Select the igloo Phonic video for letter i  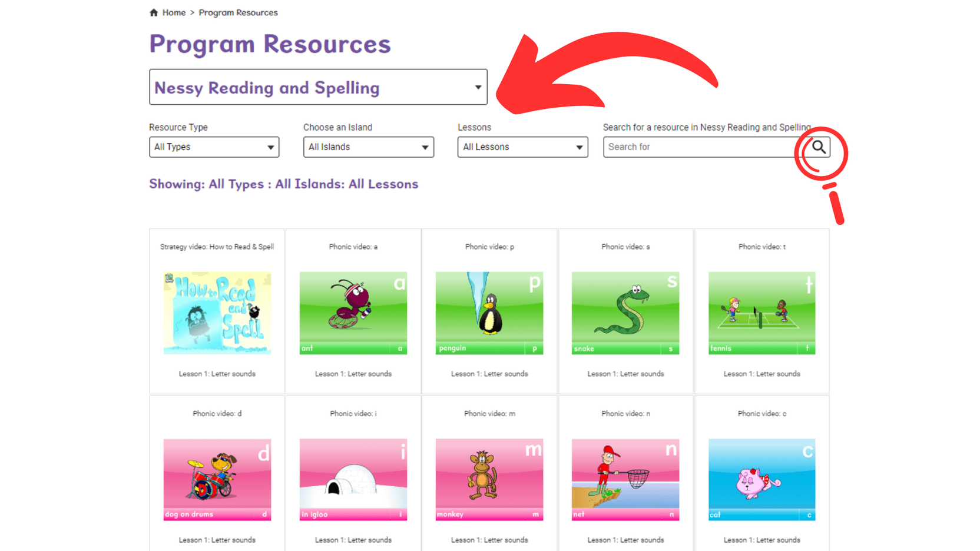(x=353, y=479)
